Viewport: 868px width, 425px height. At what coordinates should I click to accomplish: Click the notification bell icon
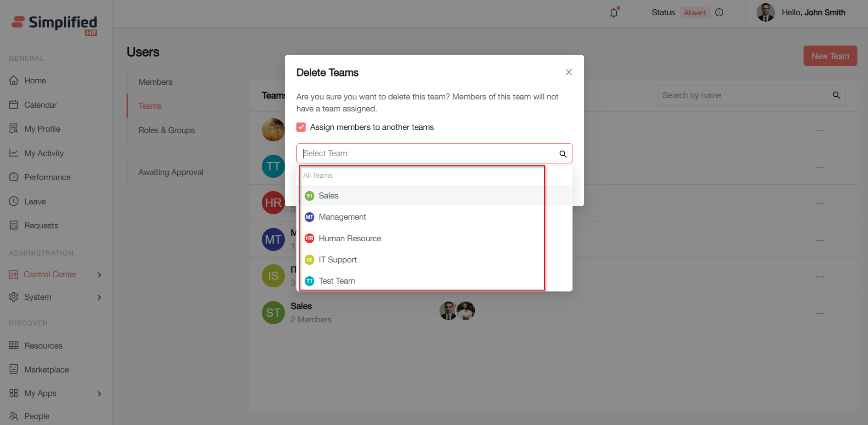[613, 13]
